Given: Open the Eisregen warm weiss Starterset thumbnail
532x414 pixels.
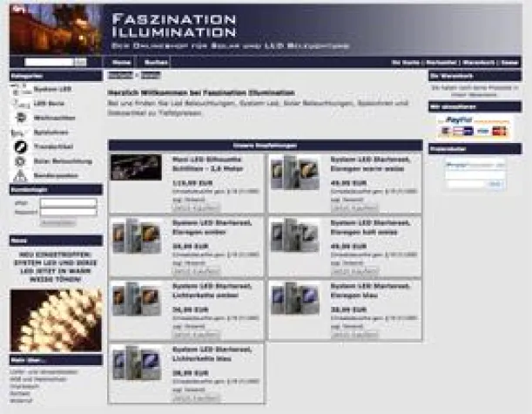Looking at the screenshot, I should click(x=295, y=173).
